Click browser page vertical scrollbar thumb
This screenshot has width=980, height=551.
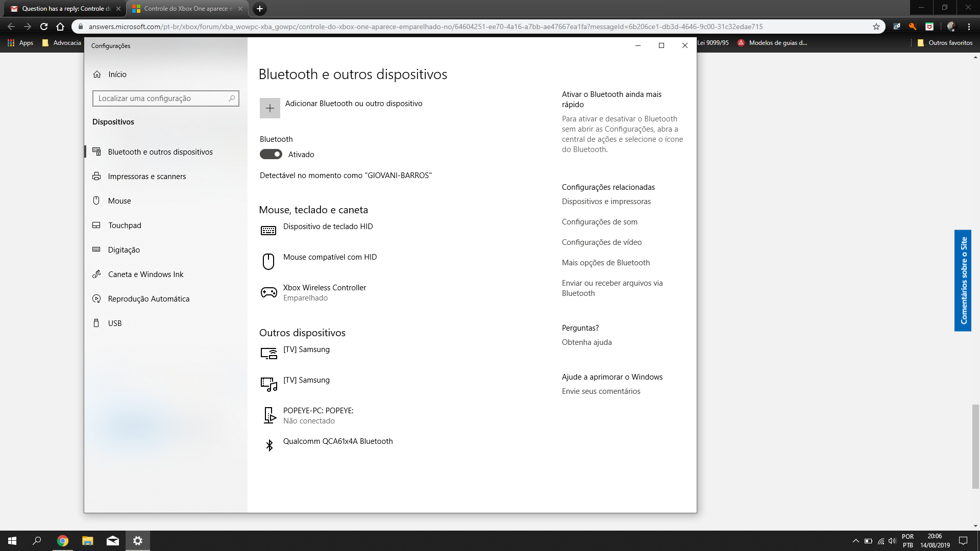pyautogui.click(x=975, y=446)
